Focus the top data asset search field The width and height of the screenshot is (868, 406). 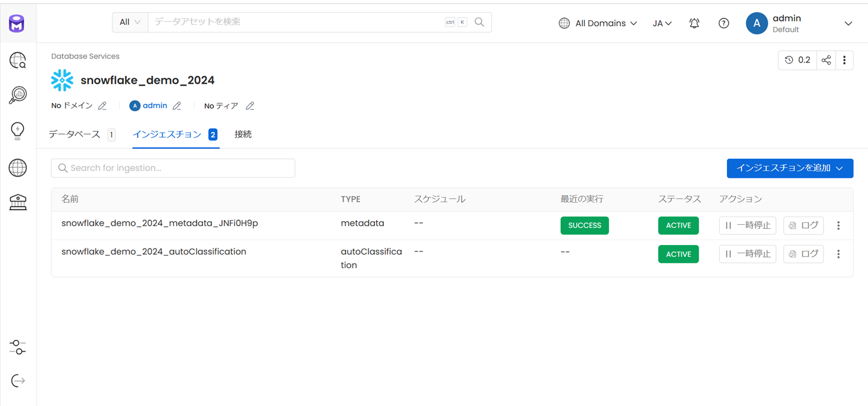tap(295, 22)
